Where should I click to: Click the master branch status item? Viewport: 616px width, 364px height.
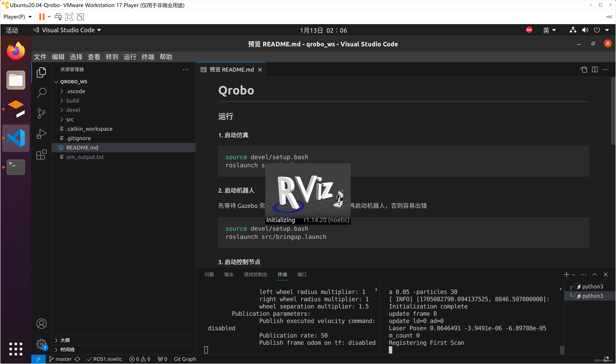point(60,359)
